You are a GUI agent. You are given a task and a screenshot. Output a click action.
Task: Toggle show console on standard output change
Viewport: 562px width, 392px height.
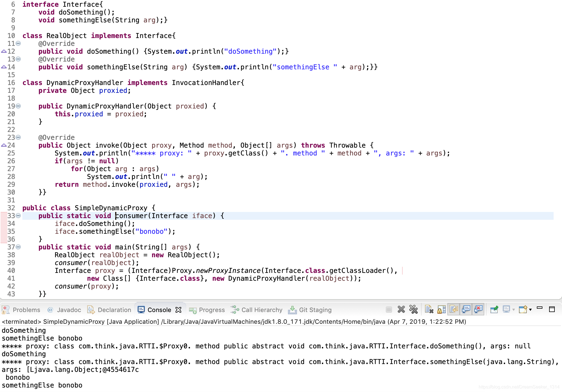click(466, 310)
